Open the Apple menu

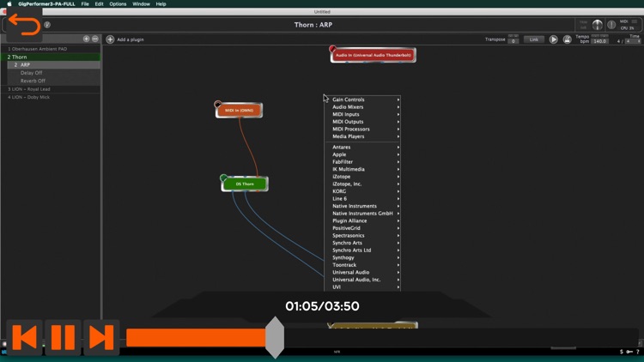click(9, 3)
